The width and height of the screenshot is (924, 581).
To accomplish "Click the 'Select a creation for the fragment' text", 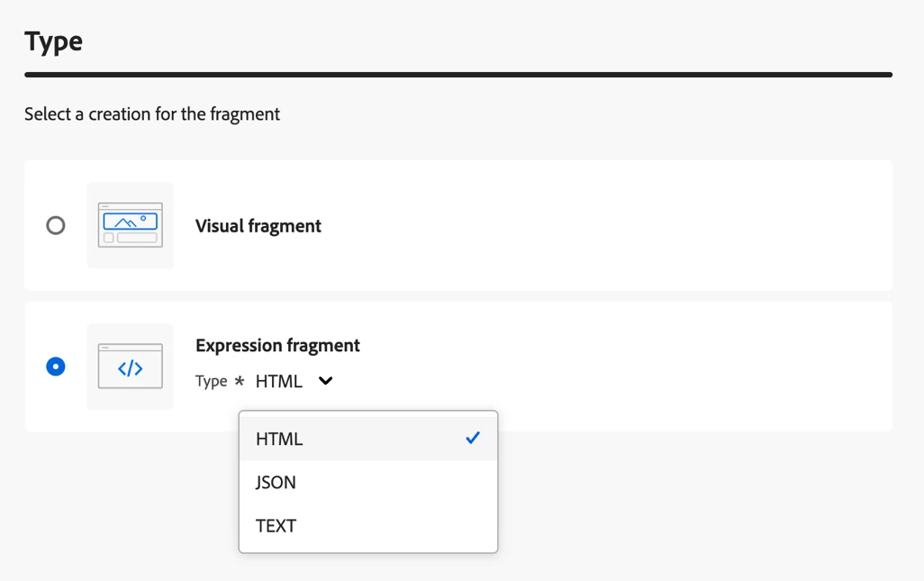I will [152, 114].
